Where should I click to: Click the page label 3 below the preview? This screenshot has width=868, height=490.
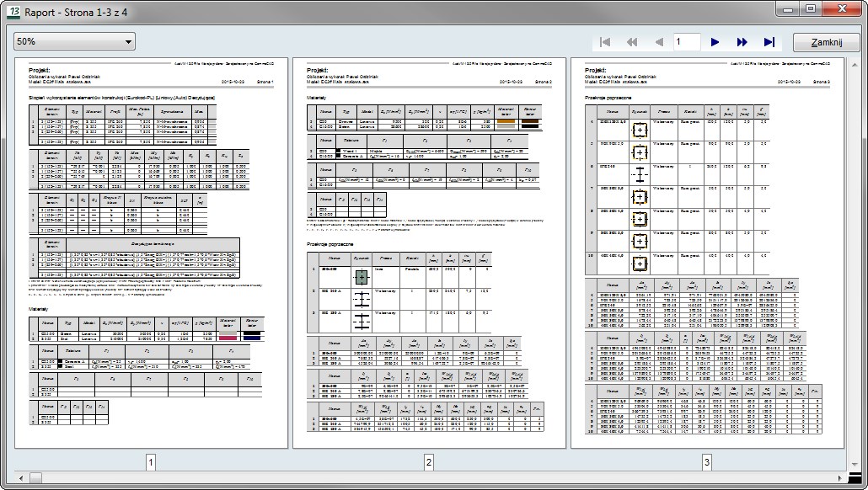[706, 461]
